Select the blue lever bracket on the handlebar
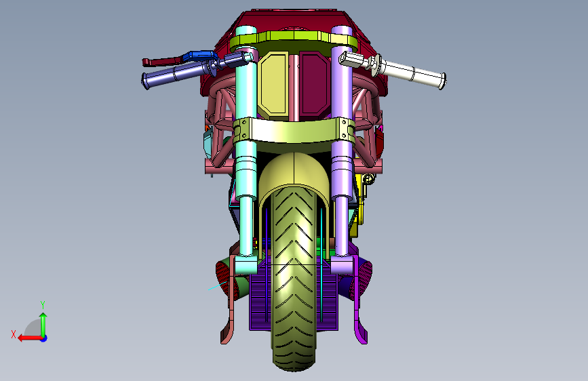The width and height of the screenshot is (588, 381). (199, 56)
